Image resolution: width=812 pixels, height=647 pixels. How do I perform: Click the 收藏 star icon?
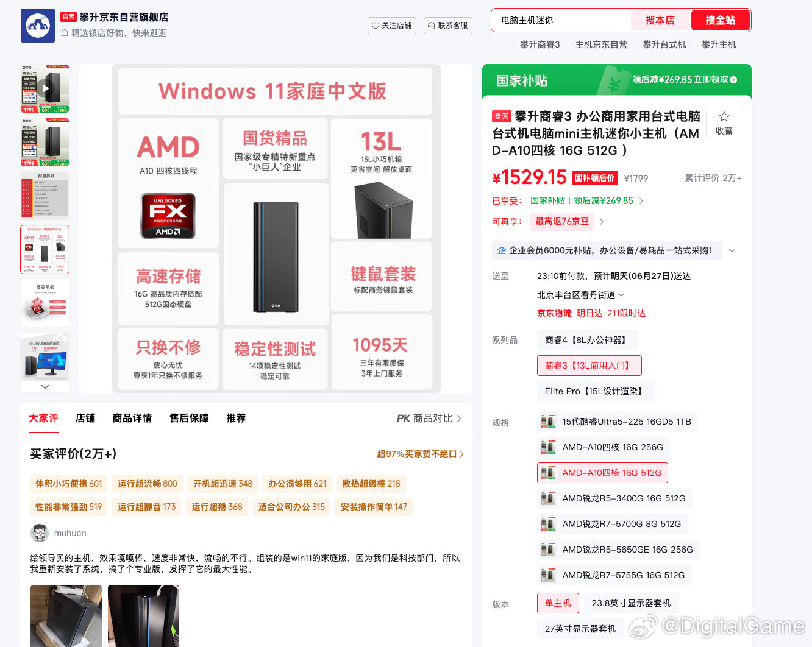pyautogui.click(x=724, y=116)
